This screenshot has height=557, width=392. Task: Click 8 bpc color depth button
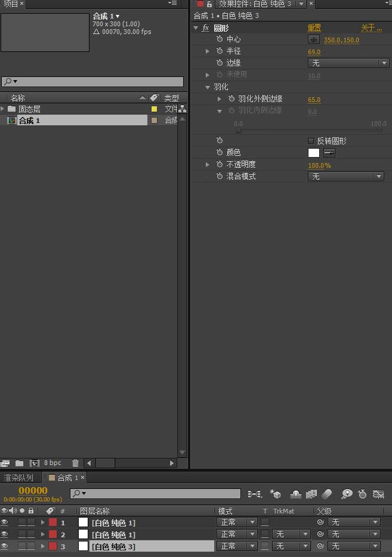pos(53,463)
